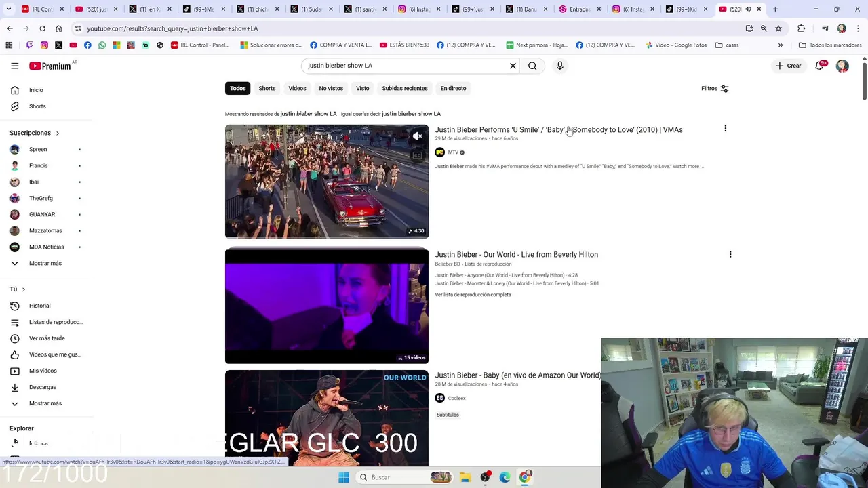The height and width of the screenshot is (488, 868).
Task: Bookmark this page with the star
Action: [x=778, y=28]
